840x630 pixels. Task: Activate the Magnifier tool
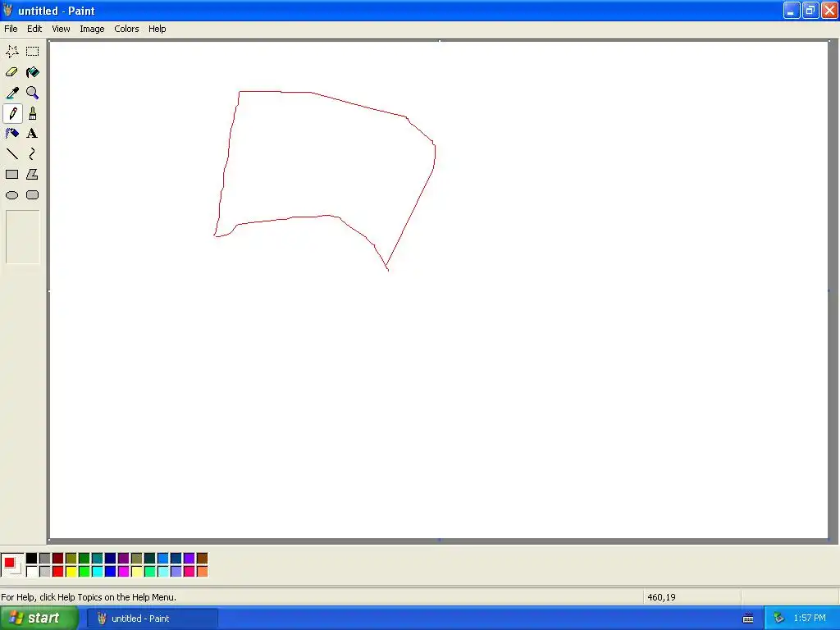(x=32, y=93)
